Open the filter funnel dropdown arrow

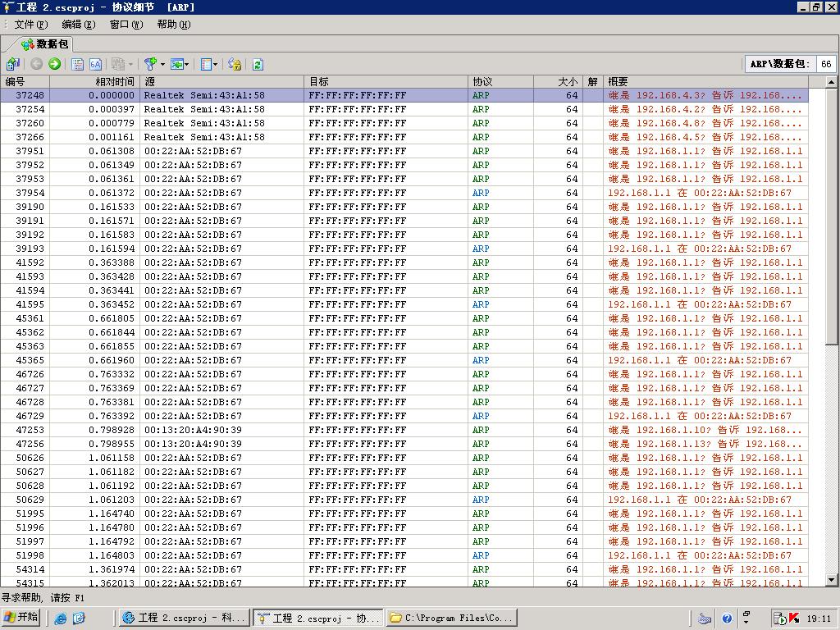click(162, 64)
